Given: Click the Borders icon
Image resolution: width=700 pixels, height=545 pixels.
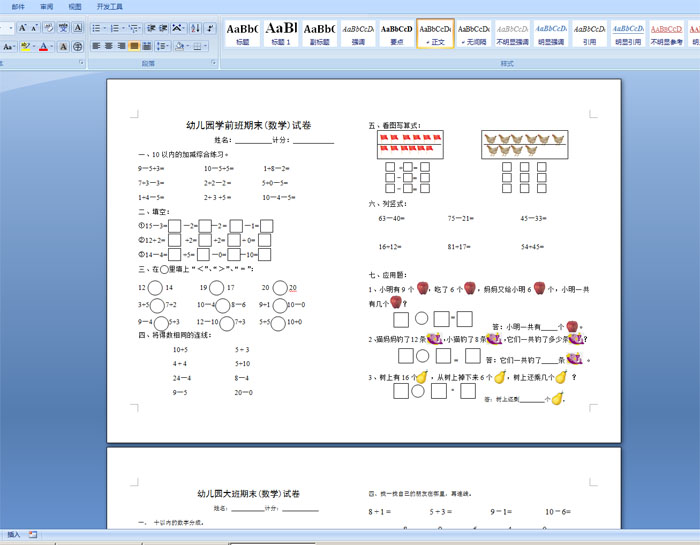Looking at the screenshot, I should coord(197,46).
